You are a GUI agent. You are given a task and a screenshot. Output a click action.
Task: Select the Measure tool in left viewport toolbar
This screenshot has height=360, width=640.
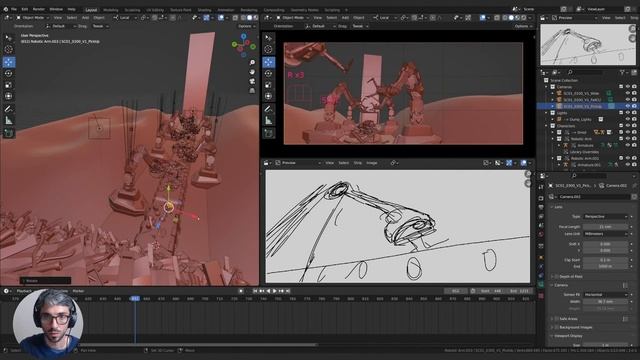9,120
